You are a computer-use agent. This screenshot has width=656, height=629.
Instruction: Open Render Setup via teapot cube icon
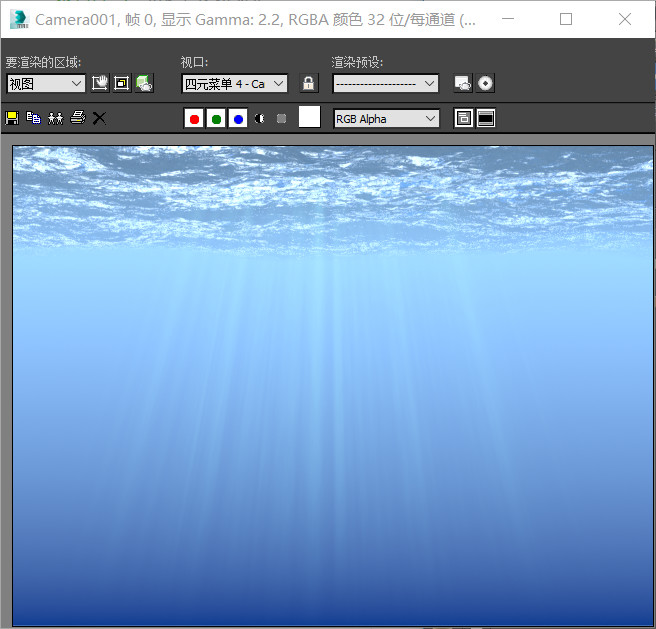point(144,83)
